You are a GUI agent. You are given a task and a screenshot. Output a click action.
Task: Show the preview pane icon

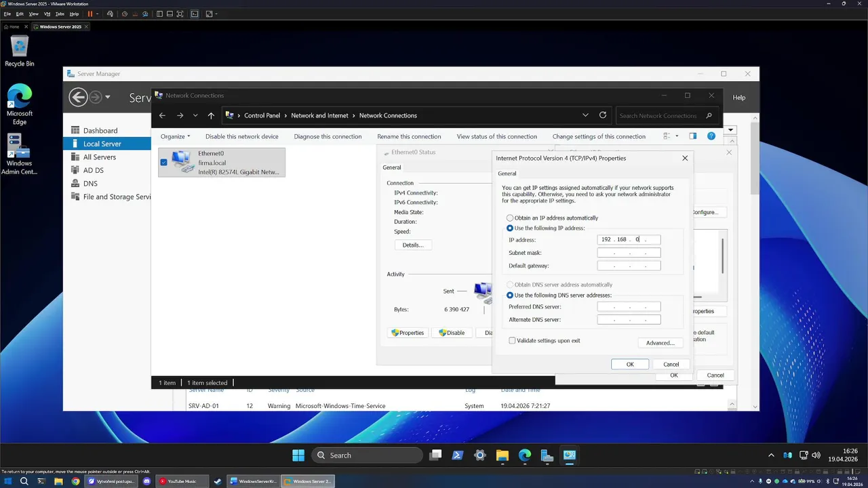[x=692, y=136]
